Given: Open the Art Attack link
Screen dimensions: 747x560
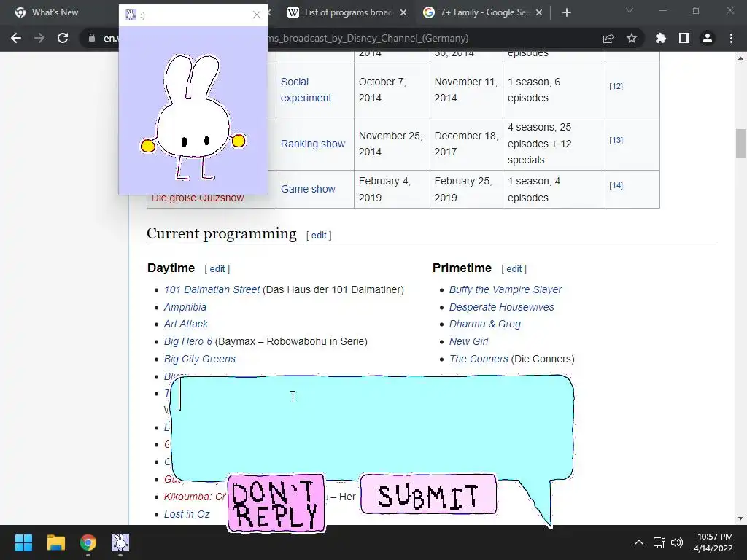Looking at the screenshot, I should tap(186, 324).
